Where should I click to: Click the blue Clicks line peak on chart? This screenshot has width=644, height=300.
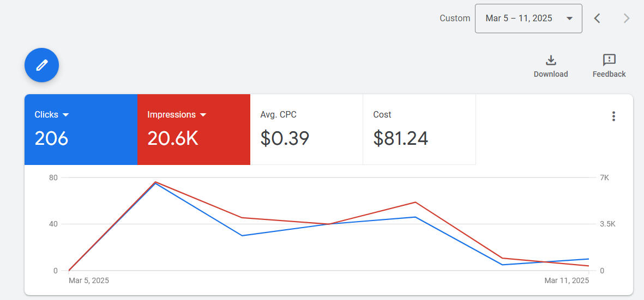pyautogui.click(x=155, y=183)
